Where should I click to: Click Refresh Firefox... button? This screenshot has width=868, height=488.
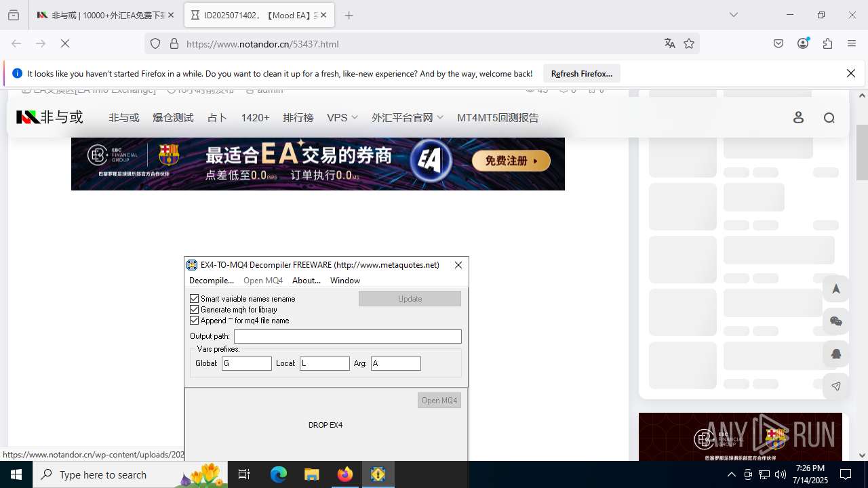[x=582, y=73]
